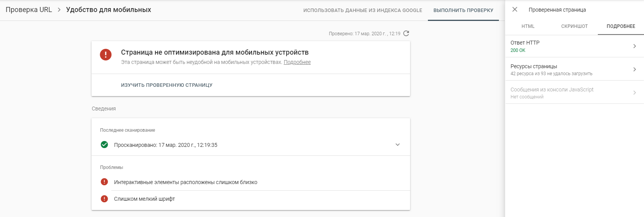Click the 200 OK status text
644x217 pixels.
click(518, 50)
